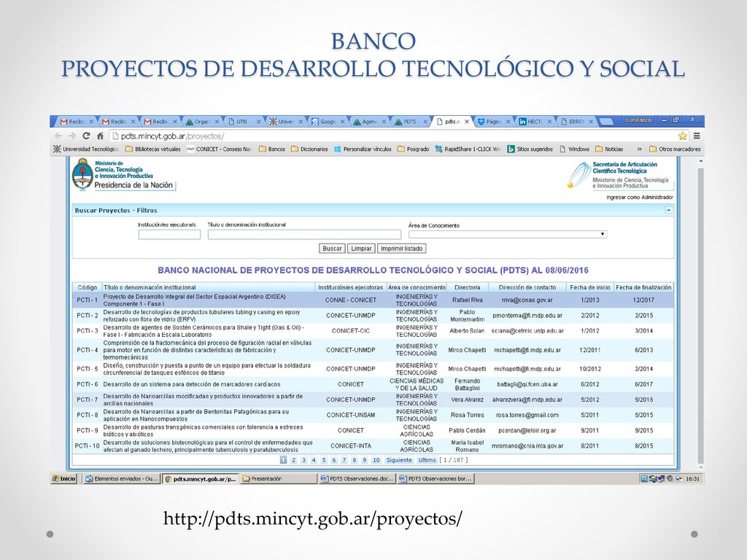Go to the home page icon
747x560 pixels.
tap(100, 136)
